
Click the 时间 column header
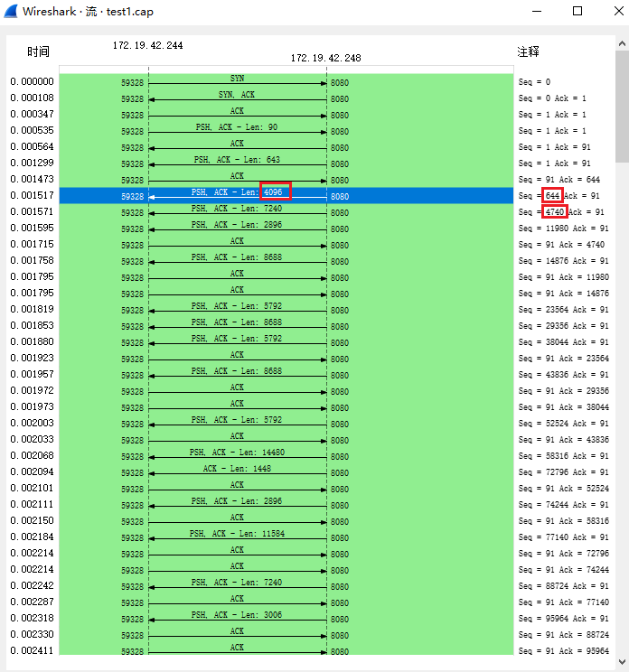[38, 52]
